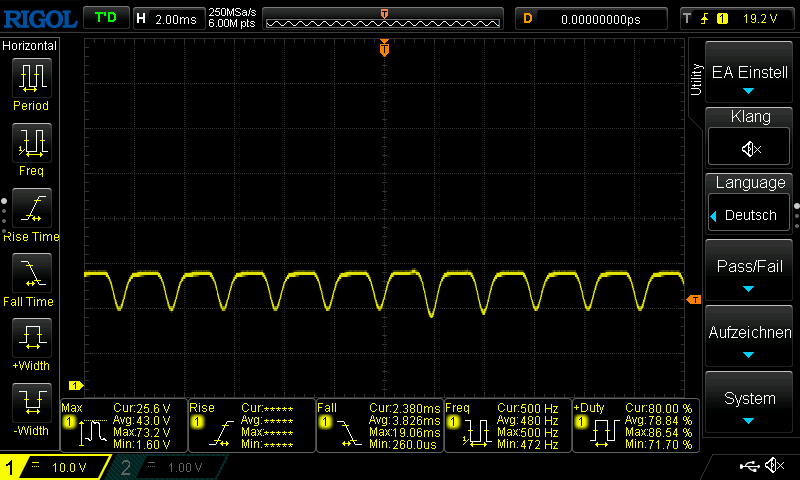Select the Period measurement icon
The width and height of the screenshot is (800, 480).
point(32,78)
